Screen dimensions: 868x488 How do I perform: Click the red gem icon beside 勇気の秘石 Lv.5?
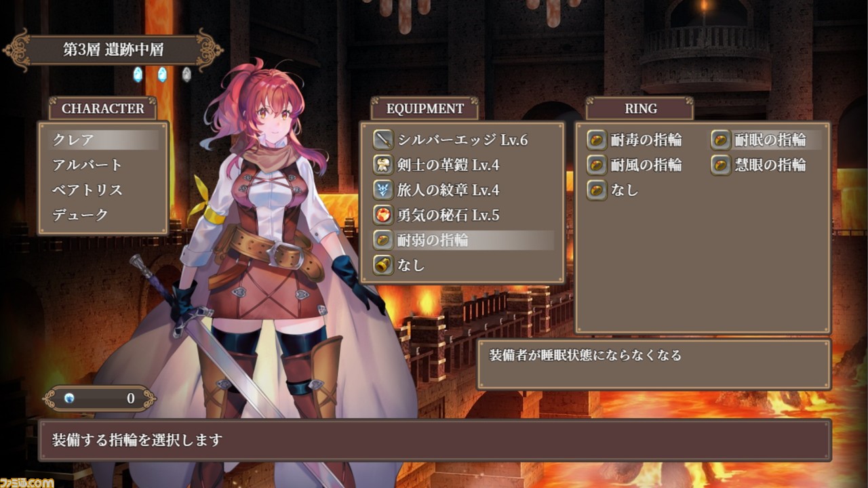tap(383, 216)
